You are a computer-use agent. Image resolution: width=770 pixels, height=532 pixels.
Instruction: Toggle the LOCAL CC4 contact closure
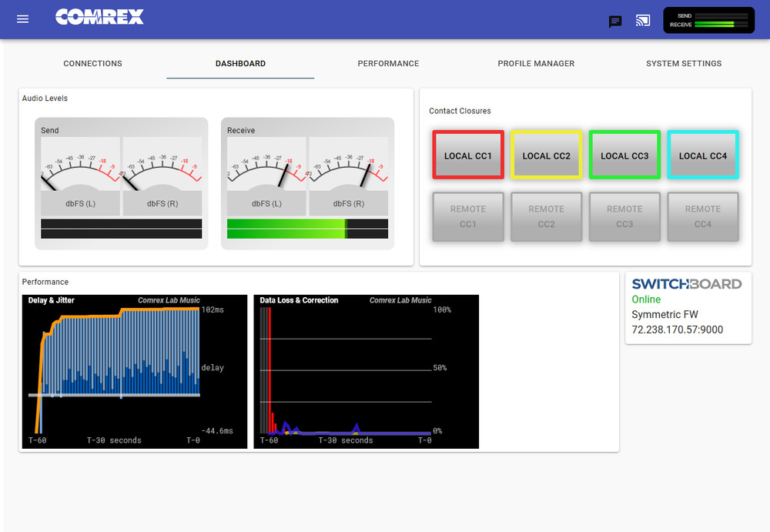pyautogui.click(x=703, y=155)
